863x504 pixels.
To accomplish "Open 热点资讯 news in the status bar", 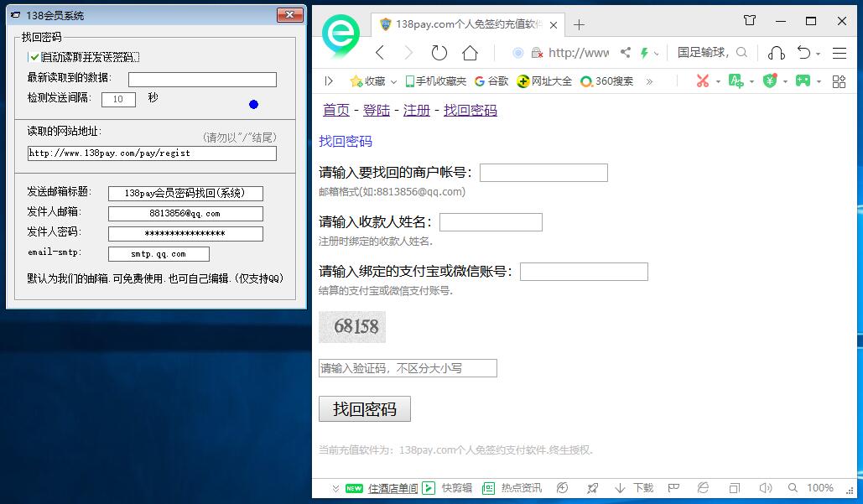I will pos(512,488).
